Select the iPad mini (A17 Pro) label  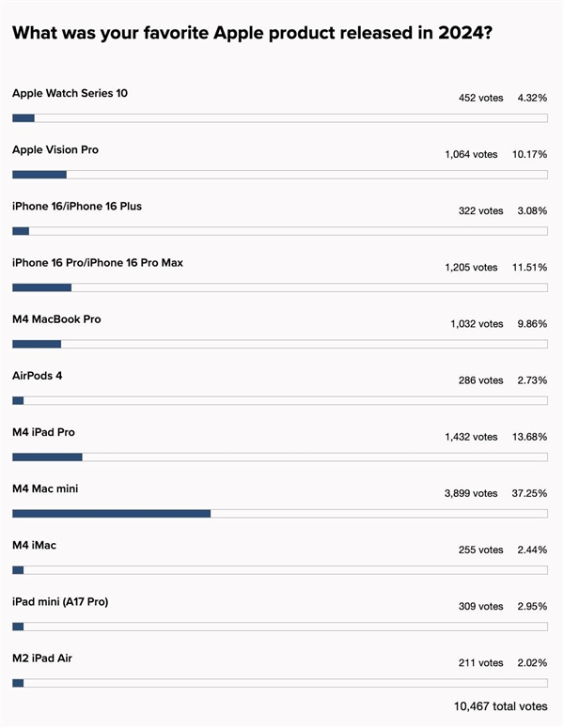click(x=60, y=601)
